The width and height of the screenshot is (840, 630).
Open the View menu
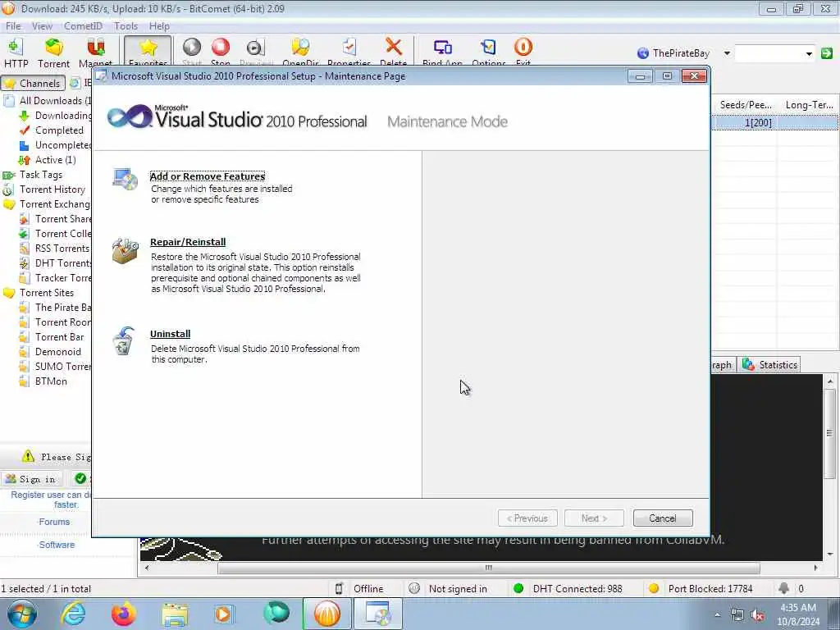pyautogui.click(x=42, y=25)
